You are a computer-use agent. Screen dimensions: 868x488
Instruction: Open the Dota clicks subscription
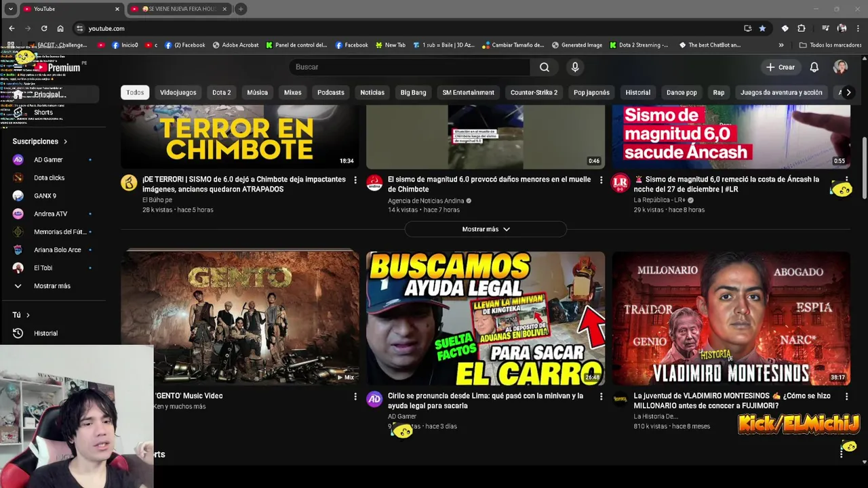pos(53,178)
